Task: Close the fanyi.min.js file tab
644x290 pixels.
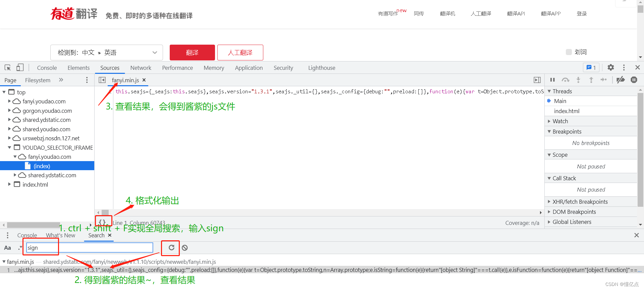Action: point(144,80)
